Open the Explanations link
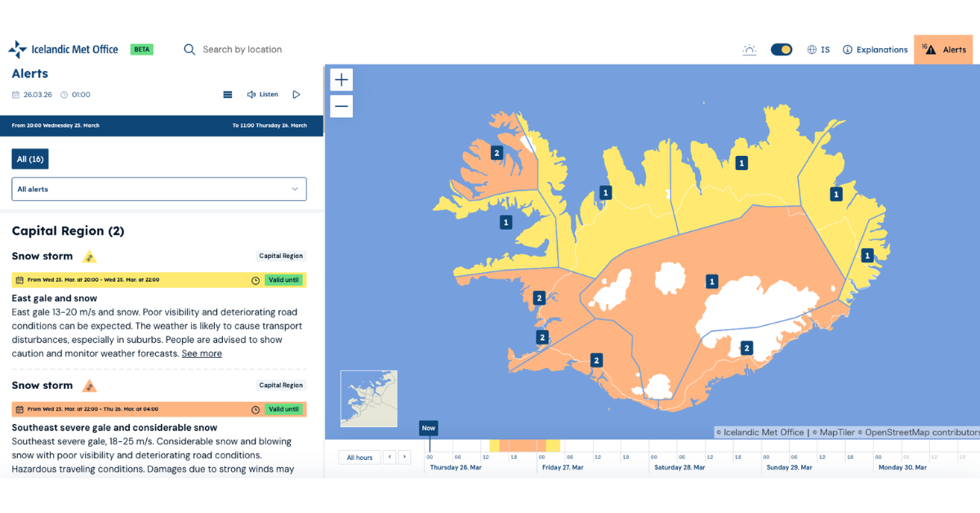Viewport: 980px width, 513px height. tap(875, 50)
